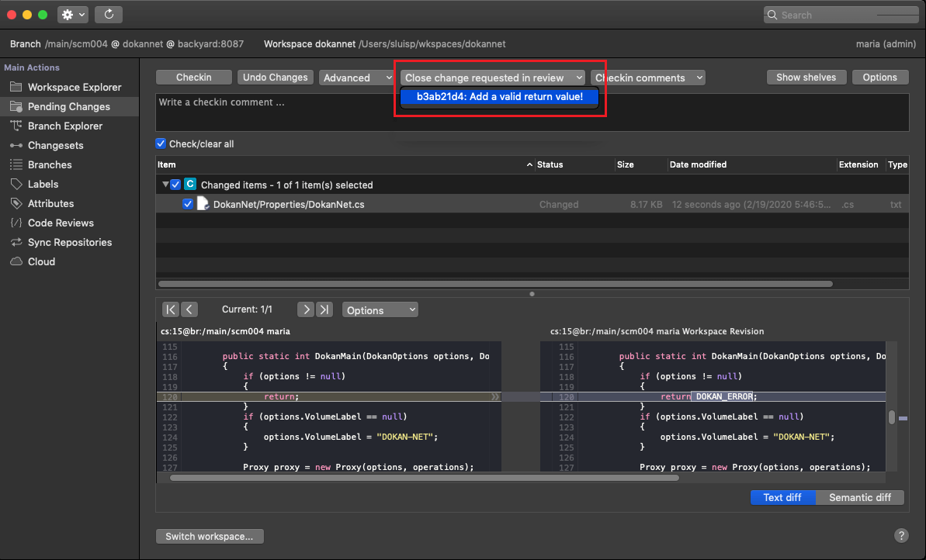Switch to Semantic diff mode
Viewport: 926px width, 560px height.
[x=860, y=497]
